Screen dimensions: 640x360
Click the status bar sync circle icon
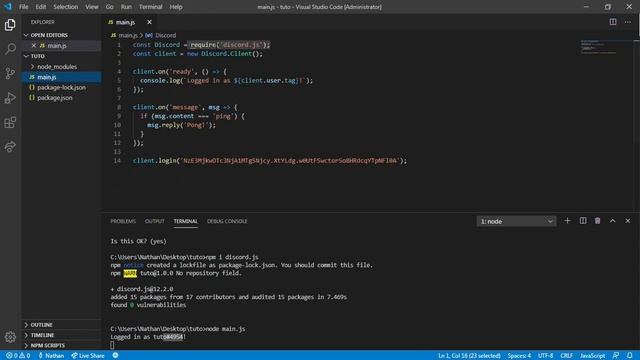click(x=116, y=356)
